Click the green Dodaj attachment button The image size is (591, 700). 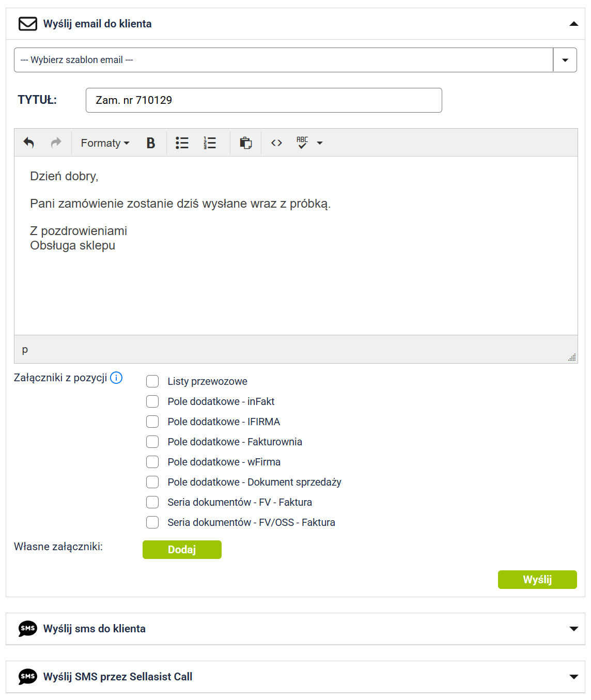coord(182,550)
